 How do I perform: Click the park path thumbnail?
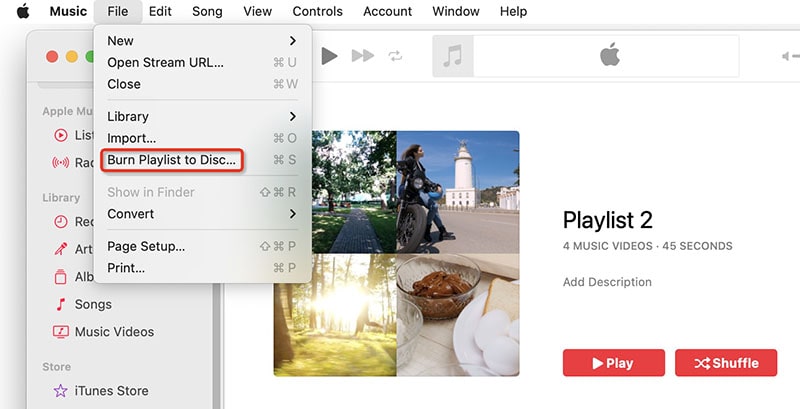[x=354, y=192]
